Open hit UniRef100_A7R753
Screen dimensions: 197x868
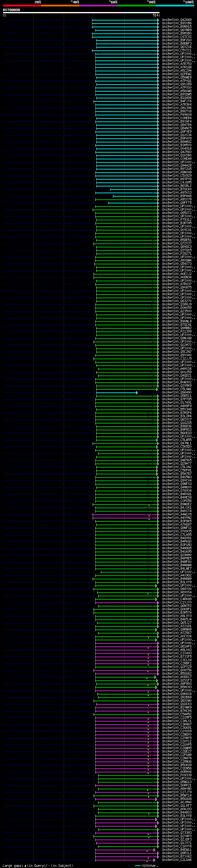click(x=176, y=64)
